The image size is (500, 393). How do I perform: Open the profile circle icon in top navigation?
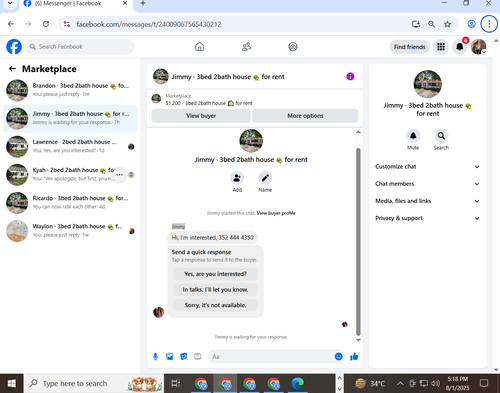[x=293, y=47]
